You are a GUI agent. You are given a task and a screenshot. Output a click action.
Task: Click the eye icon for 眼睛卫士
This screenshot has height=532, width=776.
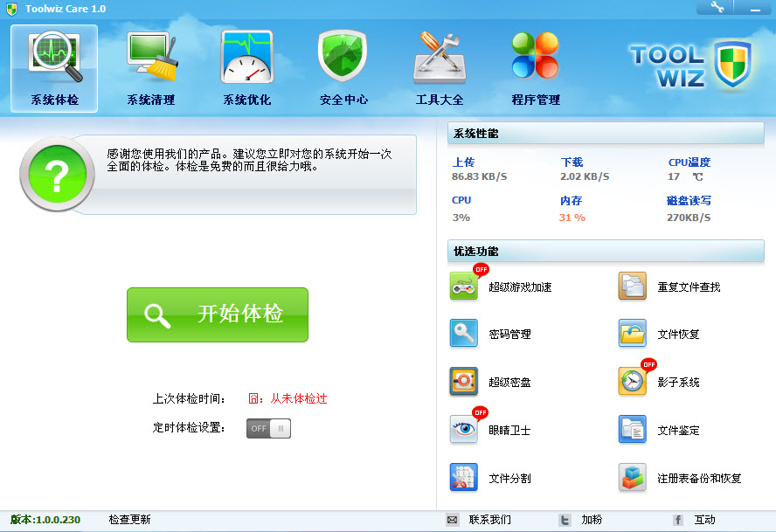click(x=464, y=429)
